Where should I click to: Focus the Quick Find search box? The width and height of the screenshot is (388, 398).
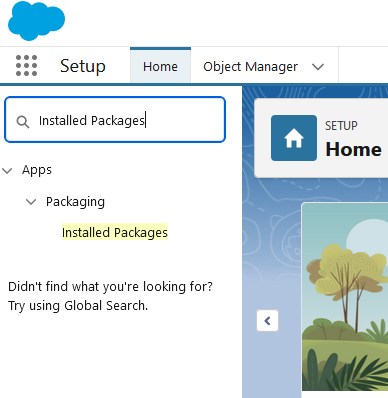pyautogui.click(x=115, y=120)
